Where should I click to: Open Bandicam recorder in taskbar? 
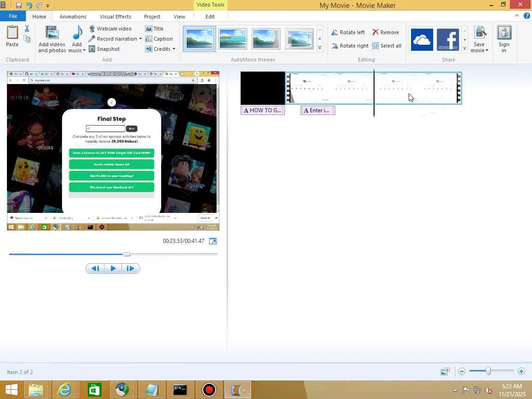pyautogui.click(x=209, y=389)
